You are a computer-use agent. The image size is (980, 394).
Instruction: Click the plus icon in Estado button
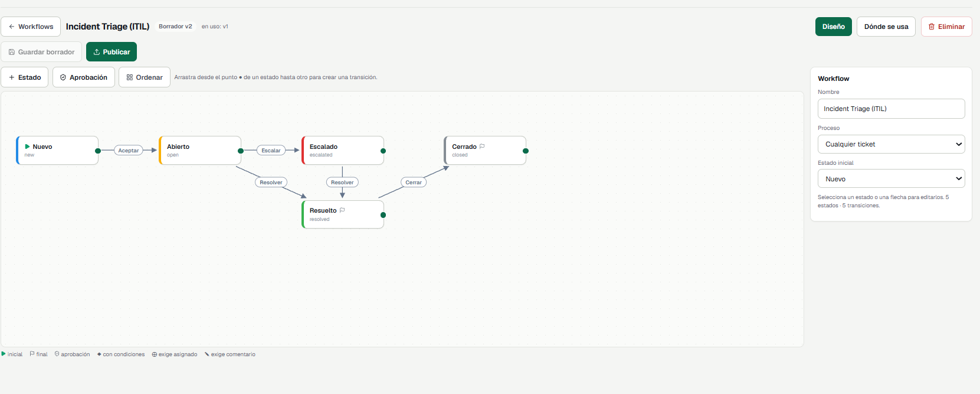[x=12, y=77]
